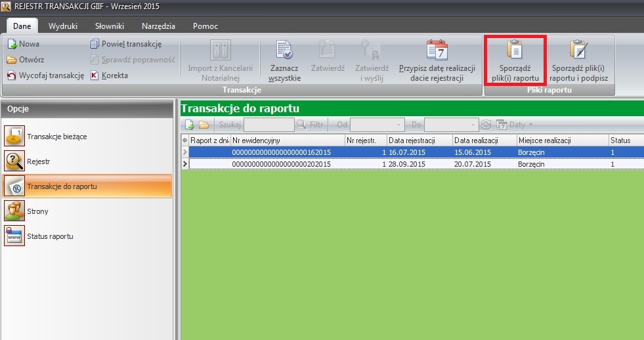Open Rejestr in sidebar
The image size is (644, 340).
coord(87,161)
